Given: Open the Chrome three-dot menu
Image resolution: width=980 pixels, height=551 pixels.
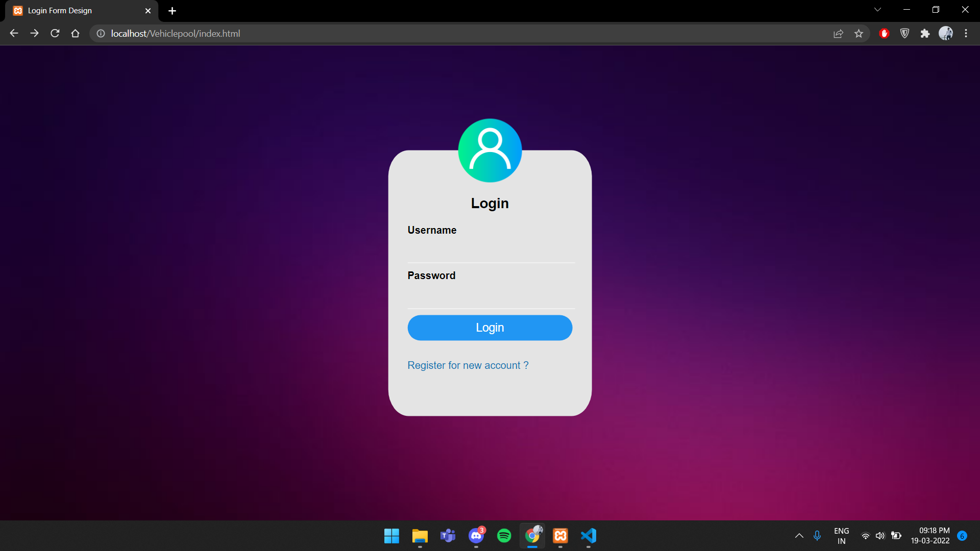Looking at the screenshot, I should [x=966, y=34].
